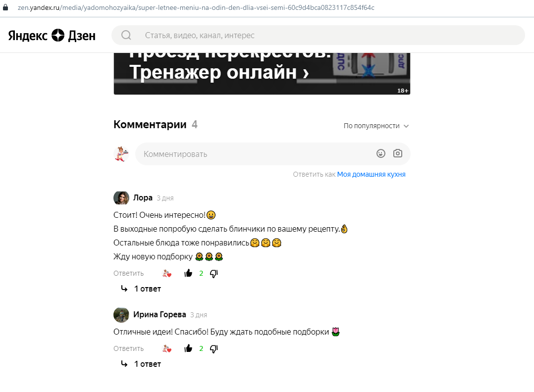Open the Моя домашняя кухня link

click(371, 174)
